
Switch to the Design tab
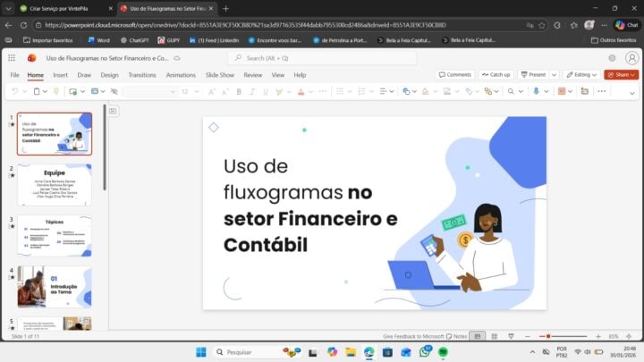pyautogui.click(x=109, y=75)
